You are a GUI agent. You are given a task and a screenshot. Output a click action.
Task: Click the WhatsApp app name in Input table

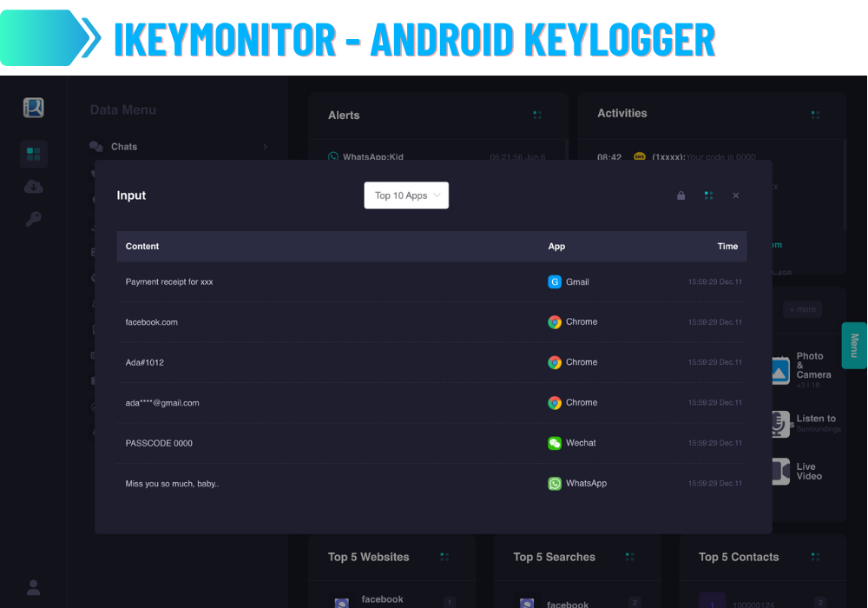pos(586,484)
